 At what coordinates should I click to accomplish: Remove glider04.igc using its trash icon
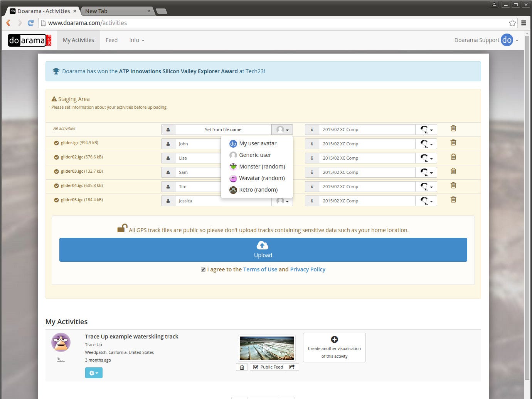pos(453,185)
